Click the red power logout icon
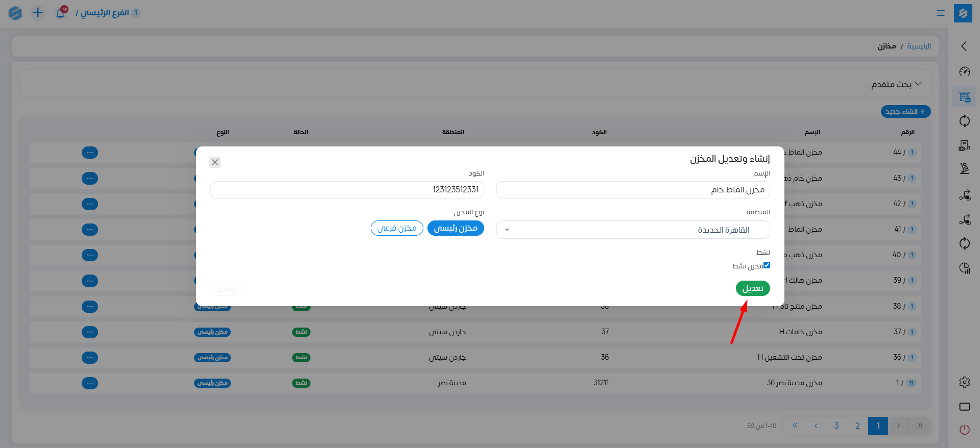Image resolution: width=980 pixels, height=448 pixels. point(964,430)
